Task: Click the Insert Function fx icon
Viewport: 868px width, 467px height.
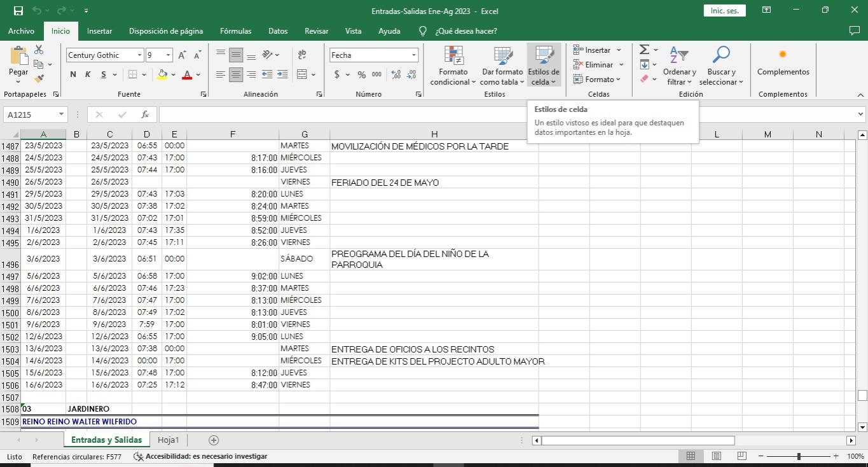Action: [x=145, y=115]
